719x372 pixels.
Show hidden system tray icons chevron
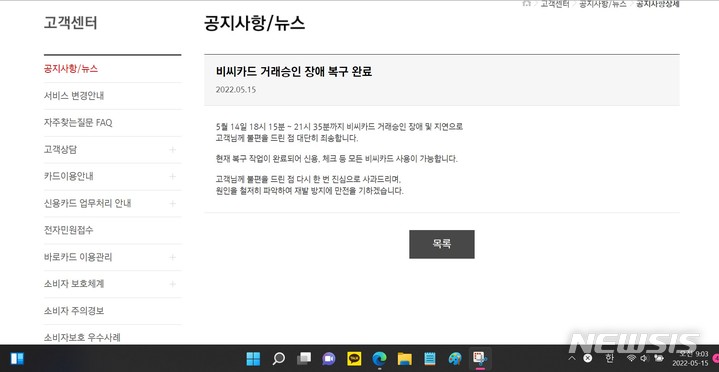click(572, 358)
